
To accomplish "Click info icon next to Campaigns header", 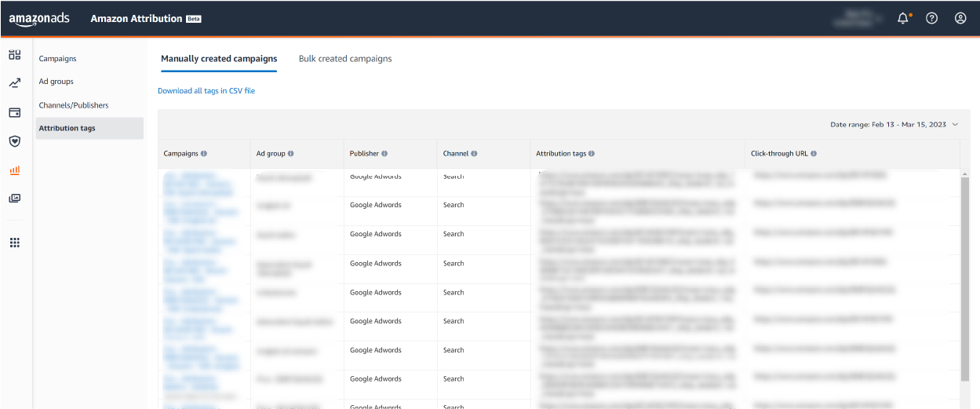I will 204,154.
